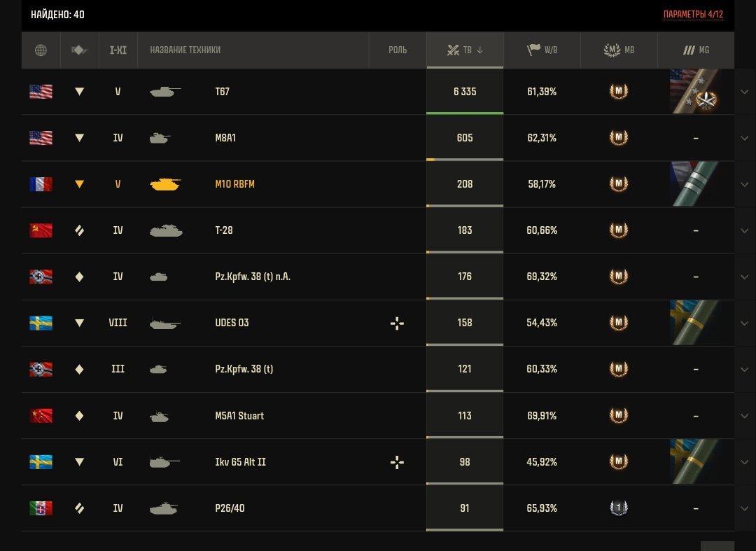This screenshot has width=756, height=551.
Task: Select the M10 RBFM highlighted tank icon
Action: (165, 184)
